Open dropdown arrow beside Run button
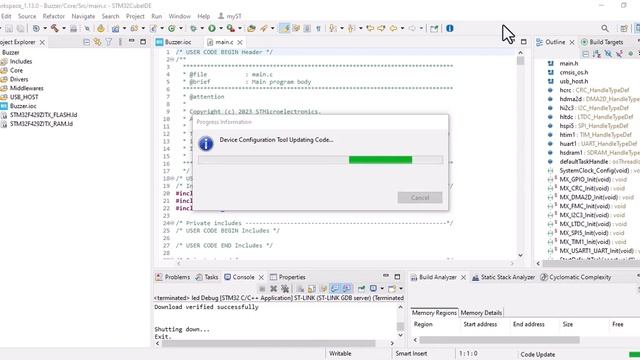 coord(221,28)
